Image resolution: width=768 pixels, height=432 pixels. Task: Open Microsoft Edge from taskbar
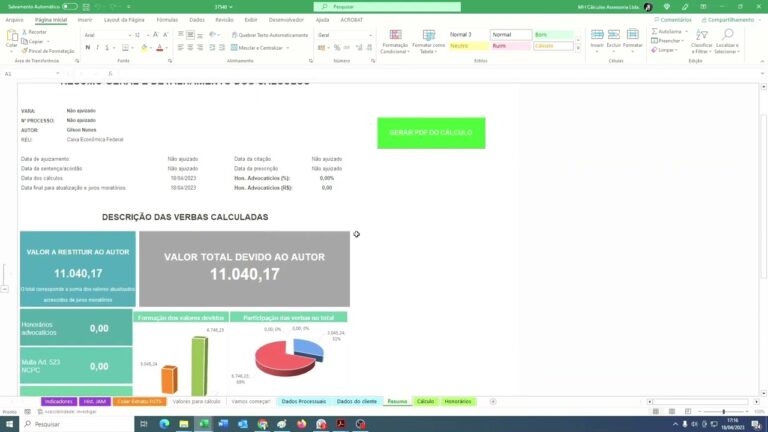pyautogui.click(x=164, y=424)
